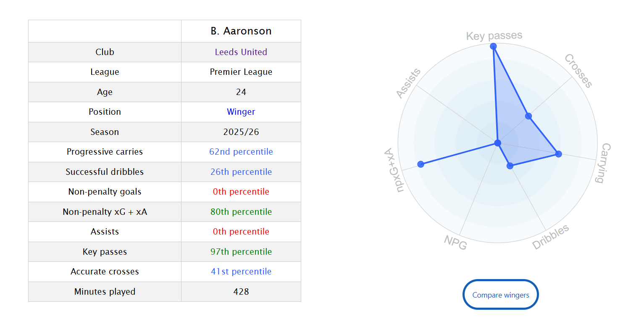Click the 62nd percentile progressive carries value

click(241, 152)
